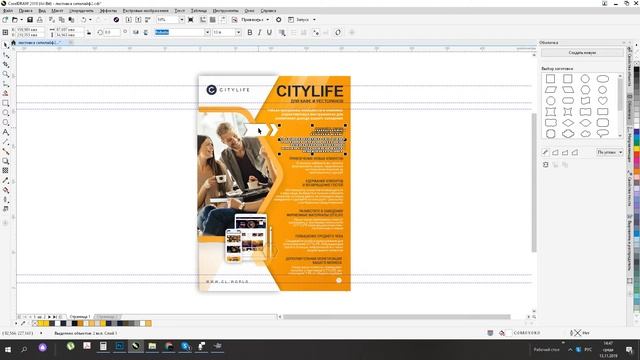Toggle the snap off button
Viewport: 640px width, 360px height.
point(234,20)
